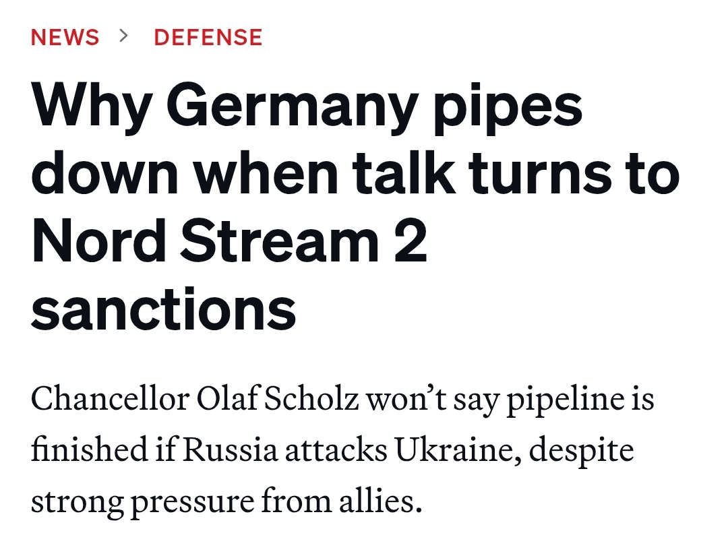Click "Germany" in the headline
728x560 pixels.
(290, 108)
